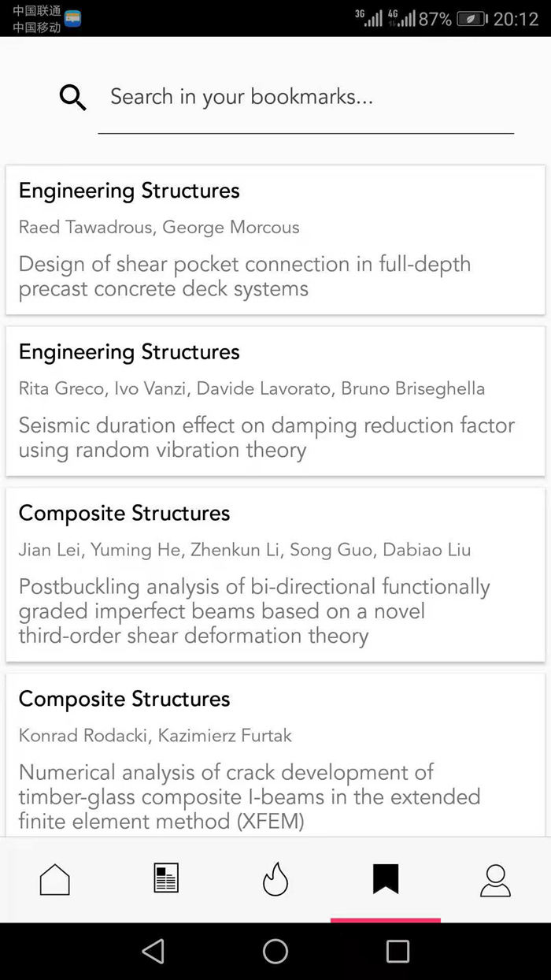Tap the 'Composite Structures' title by Jian Lei
Screen dimensions: 551x980
[x=124, y=514]
